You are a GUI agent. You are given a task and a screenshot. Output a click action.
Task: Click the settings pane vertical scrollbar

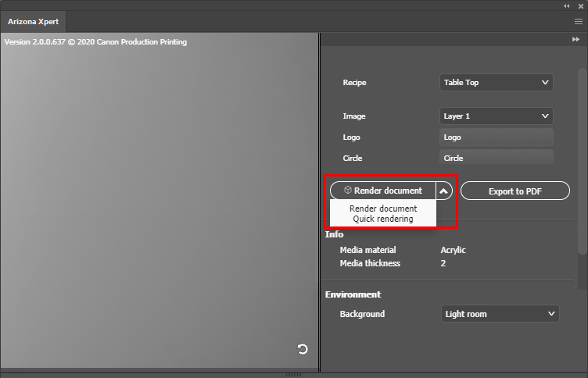pyautogui.click(x=582, y=161)
